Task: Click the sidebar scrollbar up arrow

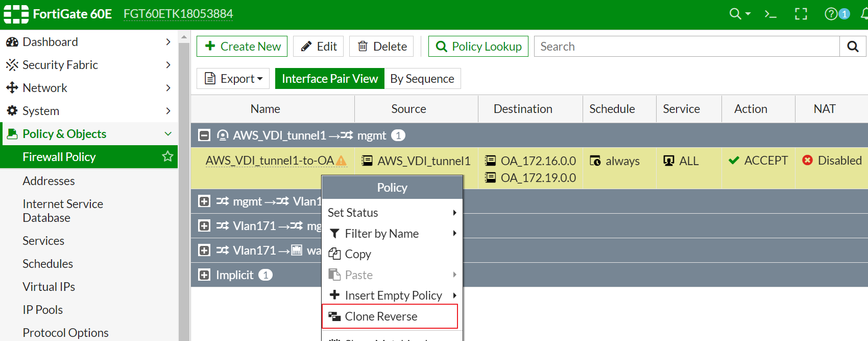Action: pyautogui.click(x=184, y=37)
